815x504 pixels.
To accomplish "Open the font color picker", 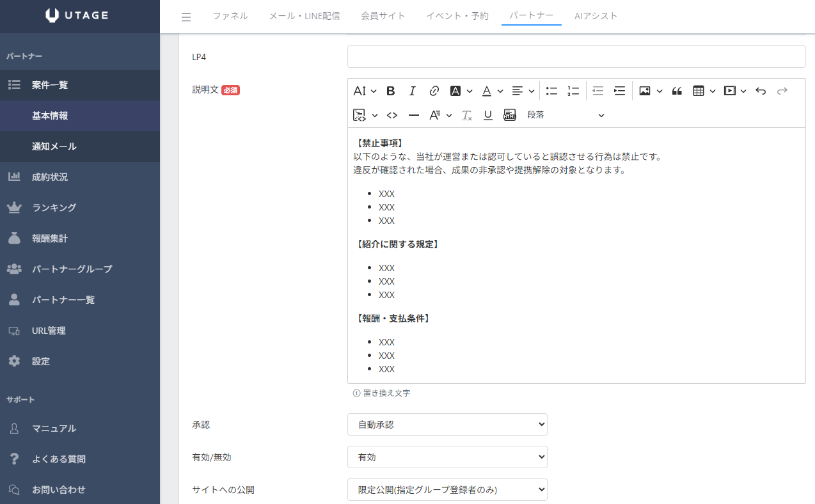I will 487,91.
